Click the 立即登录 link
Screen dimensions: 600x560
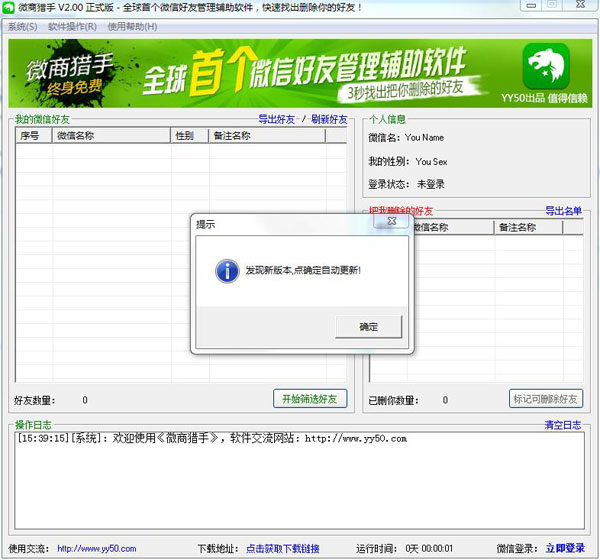pyautogui.click(x=565, y=548)
